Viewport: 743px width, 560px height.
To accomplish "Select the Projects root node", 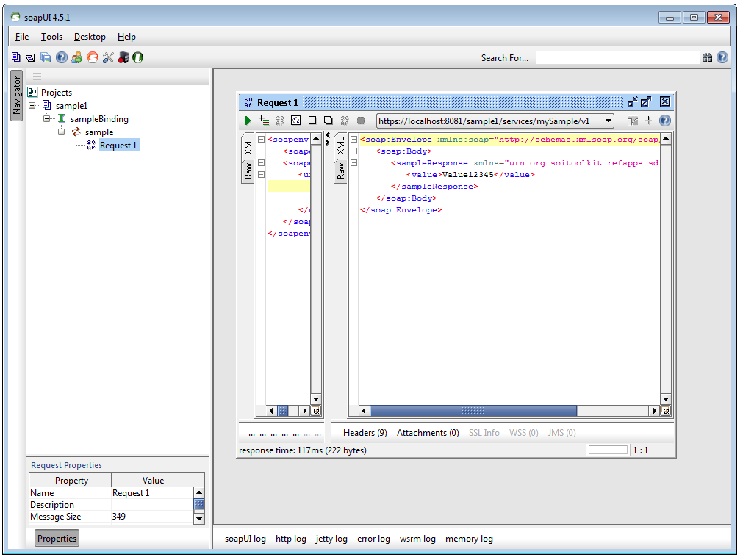I will click(x=57, y=93).
